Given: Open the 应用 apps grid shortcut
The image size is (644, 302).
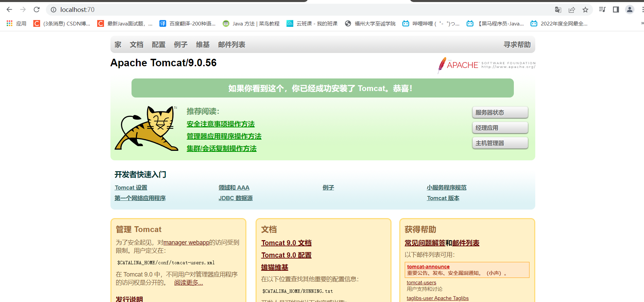Looking at the screenshot, I should tap(16, 23).
